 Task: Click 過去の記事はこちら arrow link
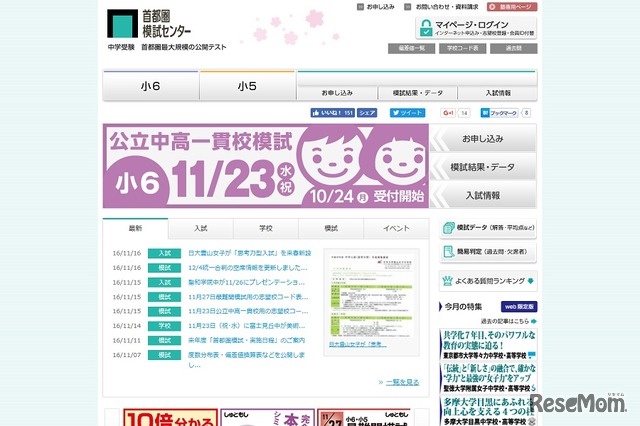tap(508, 322)
